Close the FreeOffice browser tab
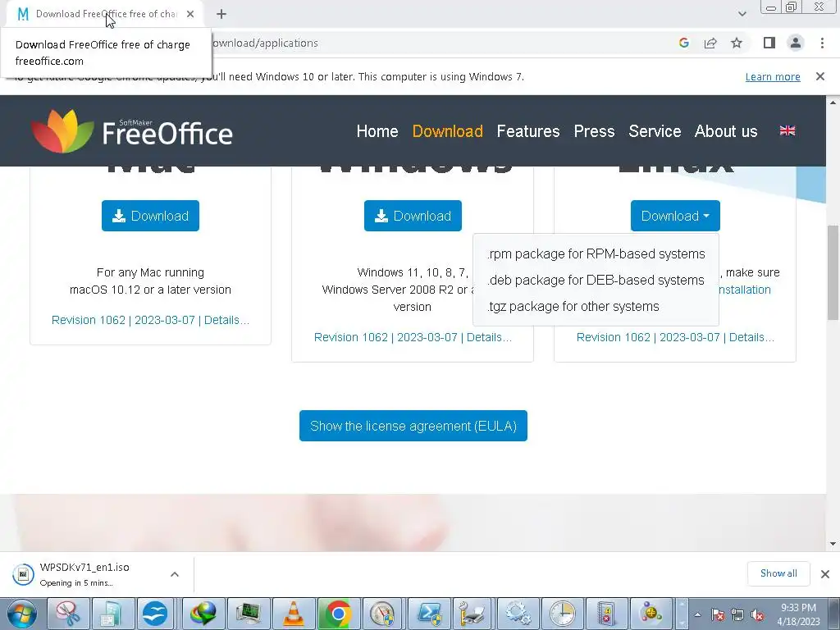The height and width of the screenshot is (630, 840). click(190, 14)
